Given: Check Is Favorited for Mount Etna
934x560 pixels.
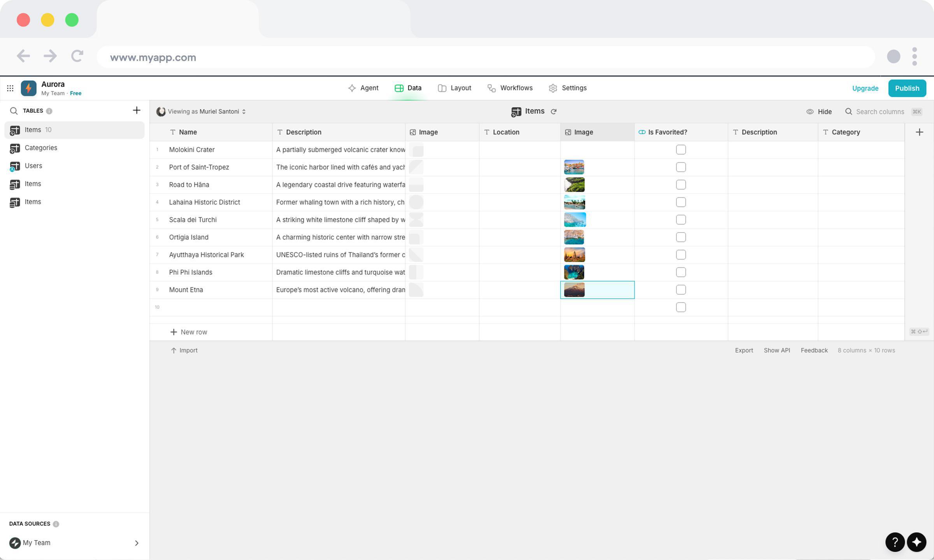Looking at the screenshot, I should 681,290.
